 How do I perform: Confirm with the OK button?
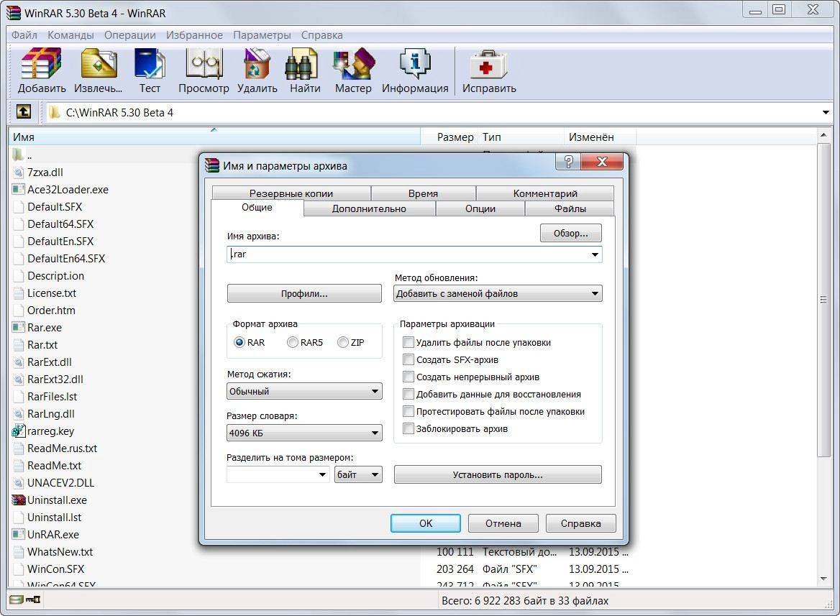click(x=425, y=523)
